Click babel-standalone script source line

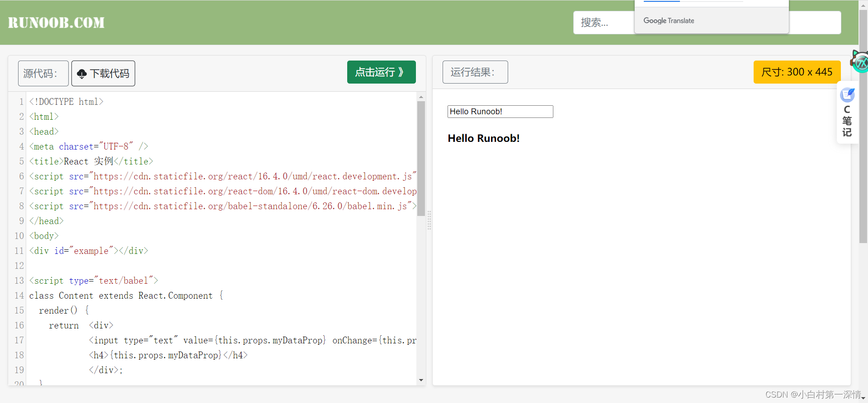[x=223, y=206]
